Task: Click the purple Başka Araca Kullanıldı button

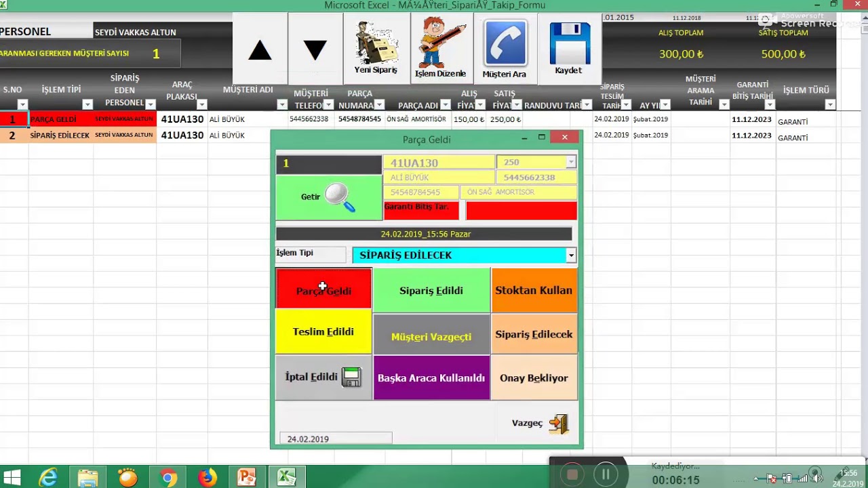Action: coord(431,378)
